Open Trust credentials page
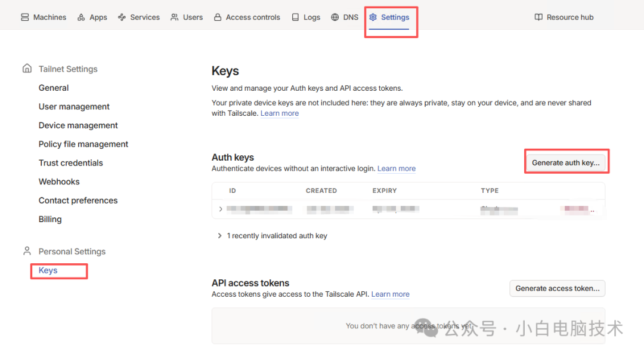The width and height of the screenshot is (644, 354). pos(70,163)
